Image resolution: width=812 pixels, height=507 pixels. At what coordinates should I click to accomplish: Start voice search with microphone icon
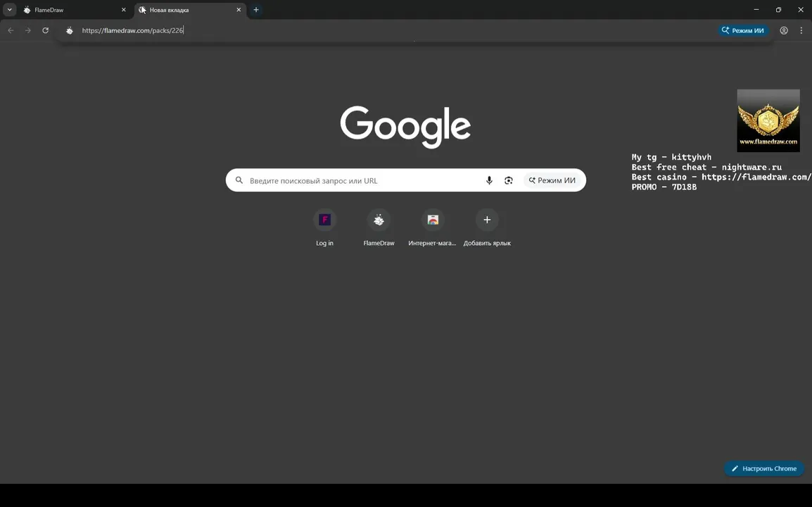coord(489,180)
